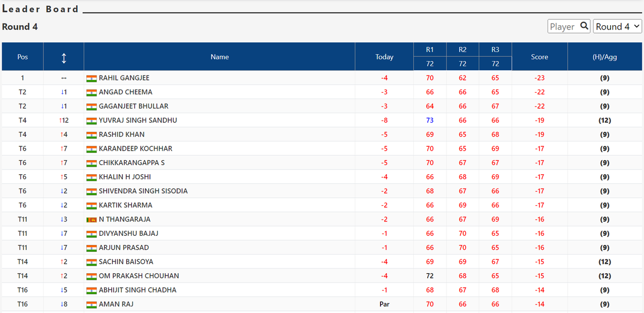Image resolution: width=644 pixels, height=313 pixels.
Task: Click the (H)/Agg column header
Action: pos(604,57)
